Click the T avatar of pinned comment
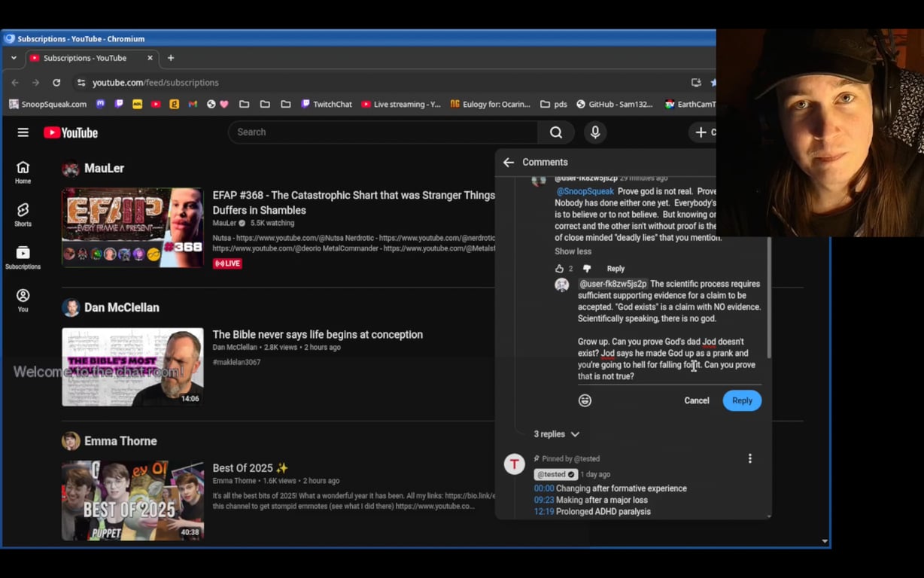The image size is (924, 578). (514, 464)
